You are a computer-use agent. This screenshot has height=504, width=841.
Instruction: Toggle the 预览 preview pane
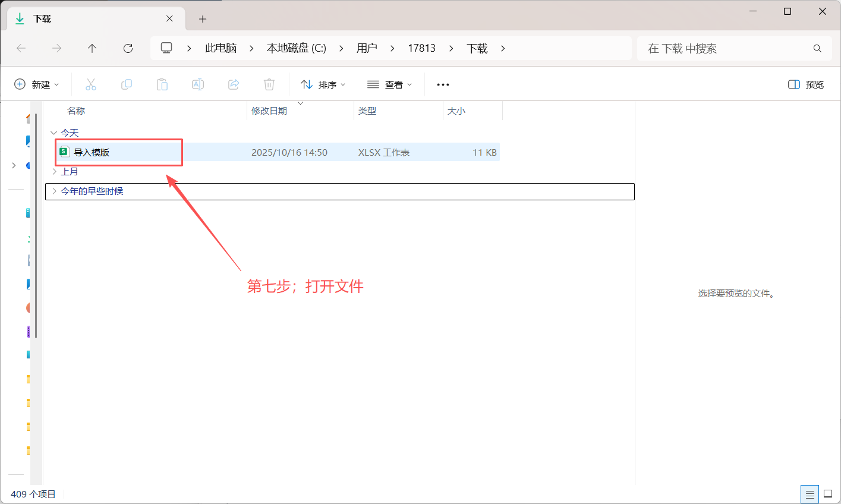tap(806, 84)
